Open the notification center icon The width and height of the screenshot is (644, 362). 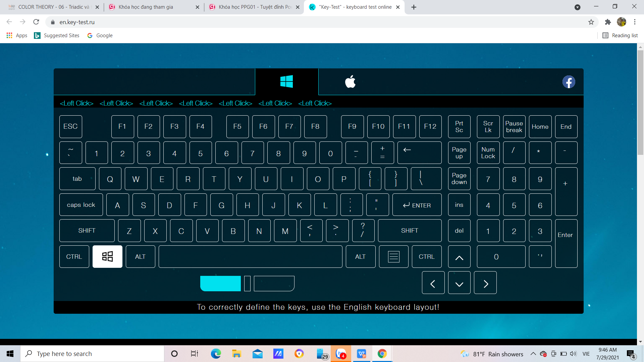(631, 354)
